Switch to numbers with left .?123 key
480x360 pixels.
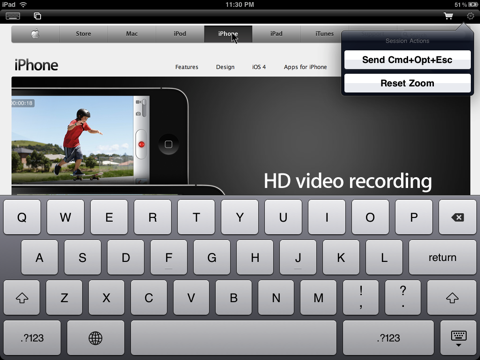(x=32, y=338)
